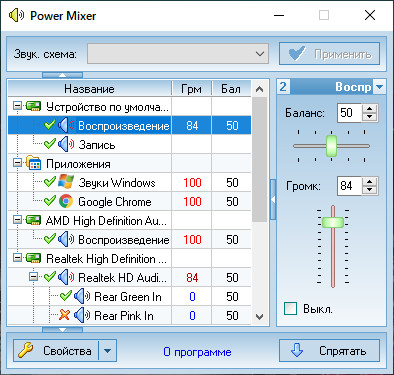Open Свойства button

(x=56, y=351)
